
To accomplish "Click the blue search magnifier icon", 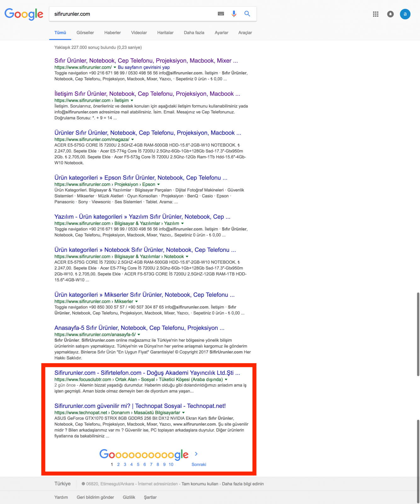I will click(247, 14).
